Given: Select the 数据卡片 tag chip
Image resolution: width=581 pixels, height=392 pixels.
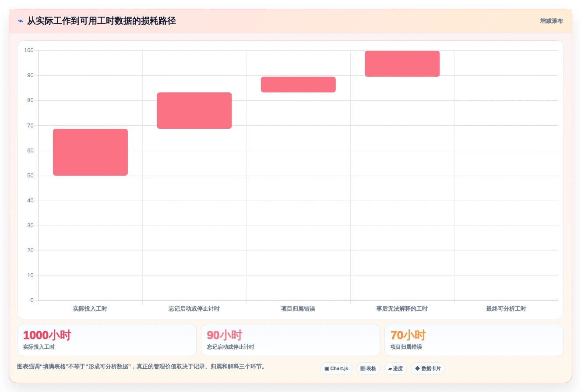Looking at the screenshot, I should (428, 369).
